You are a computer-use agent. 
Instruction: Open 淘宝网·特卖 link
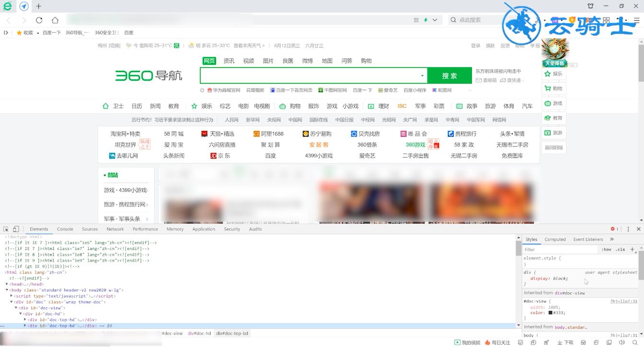126,133
